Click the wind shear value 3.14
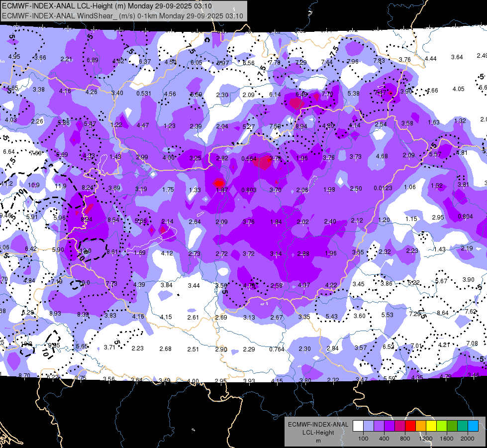Viewport: 487px width, 448px height. click(x=276, y=254)
